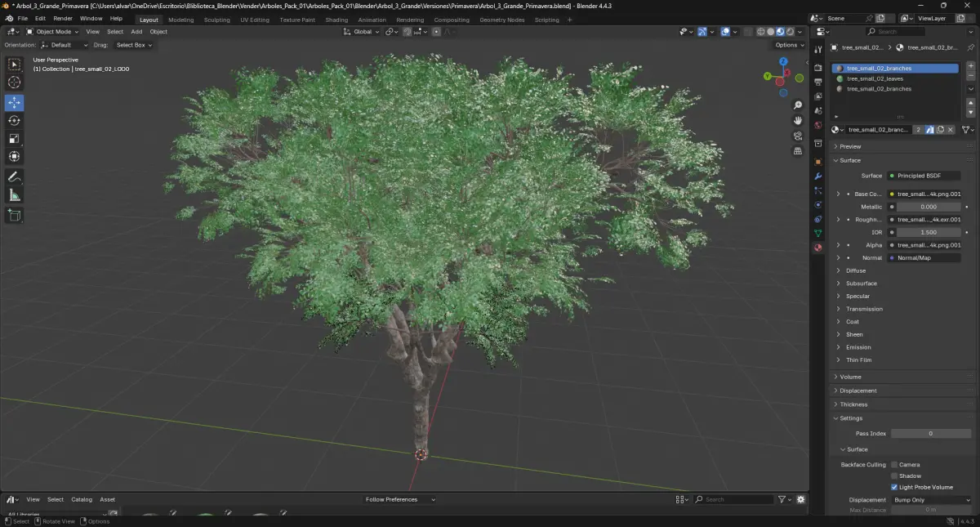This screenshot has height=527, width=980.
Task: Collapse the Settings section
Action: [851, 418]
